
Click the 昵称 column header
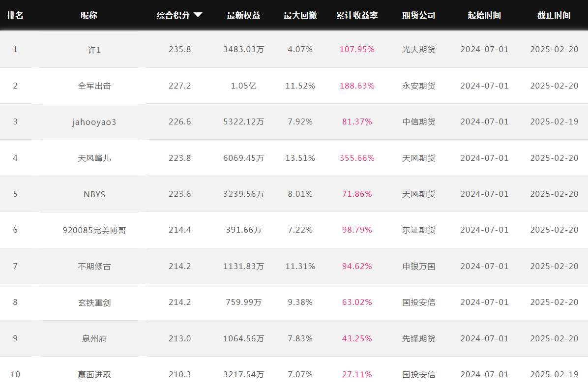(x=89, y=15)
